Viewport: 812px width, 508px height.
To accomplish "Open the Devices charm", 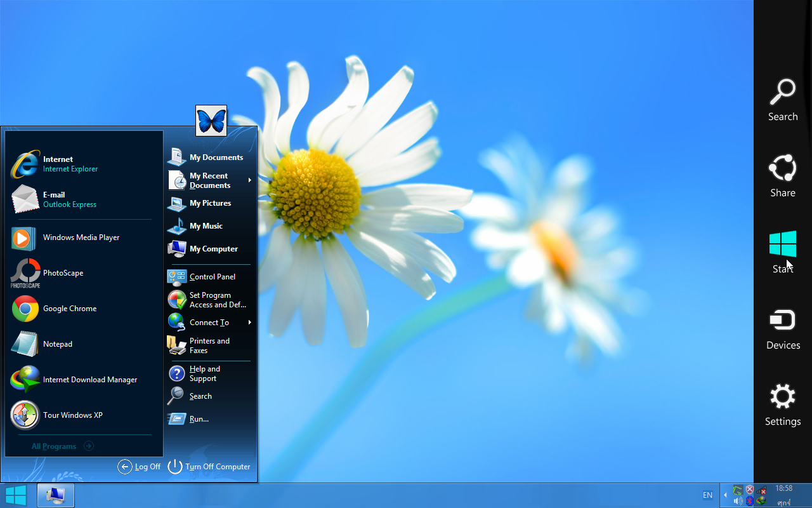I will pos(783,330).
